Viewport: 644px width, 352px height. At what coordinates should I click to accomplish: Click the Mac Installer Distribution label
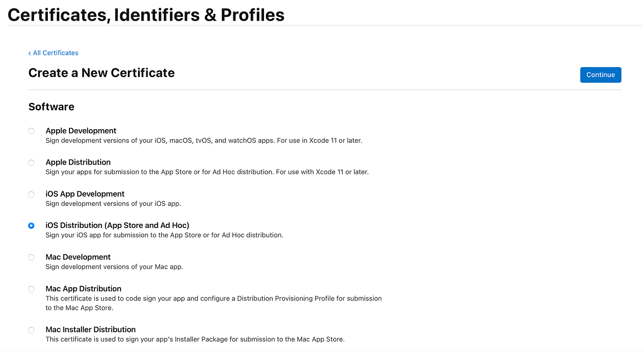[91, 329]
